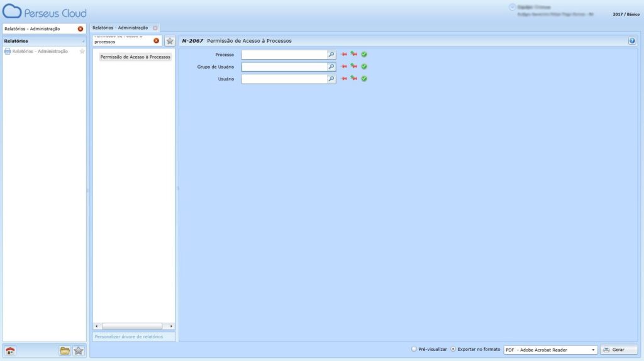Click the home icon in bottom-left panel
Viewport: 644px width, 361px height.
pyautogui.click(x=9, y=351)
